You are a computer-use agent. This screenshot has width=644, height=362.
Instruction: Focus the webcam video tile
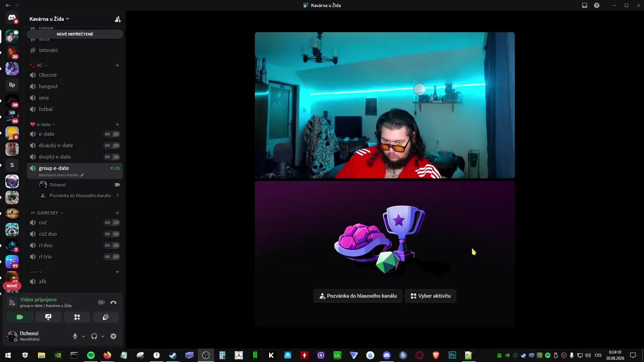385,105
